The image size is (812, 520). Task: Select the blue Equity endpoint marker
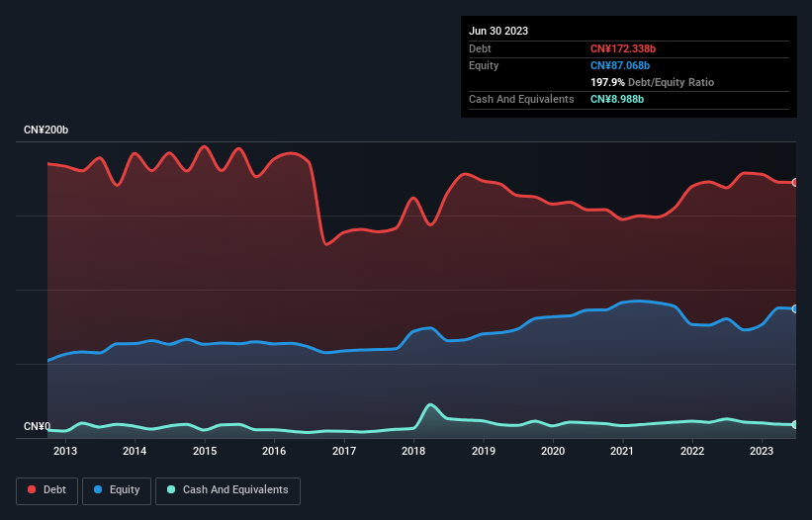[x=795, y=308]
